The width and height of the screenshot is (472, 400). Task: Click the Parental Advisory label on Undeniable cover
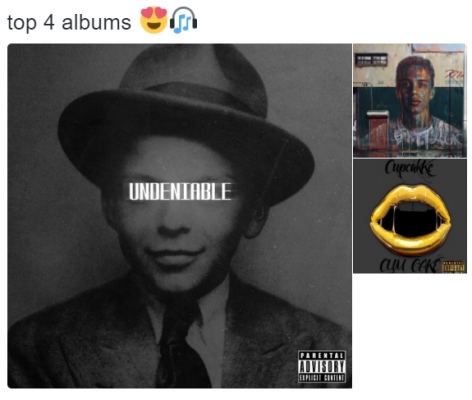(x=322, y=367)
